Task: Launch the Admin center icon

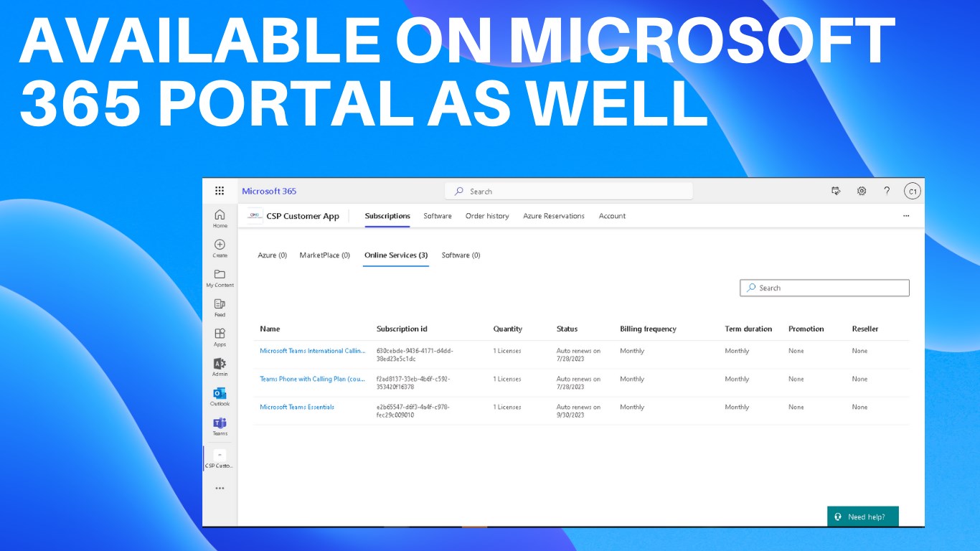Action: 220,367
